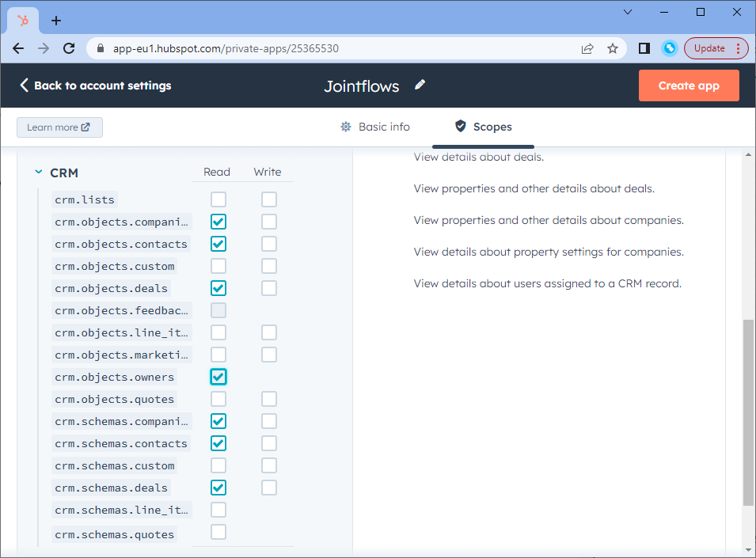
Task: Click the page vertical scrollbar thumb
Action: click(748, 412)
